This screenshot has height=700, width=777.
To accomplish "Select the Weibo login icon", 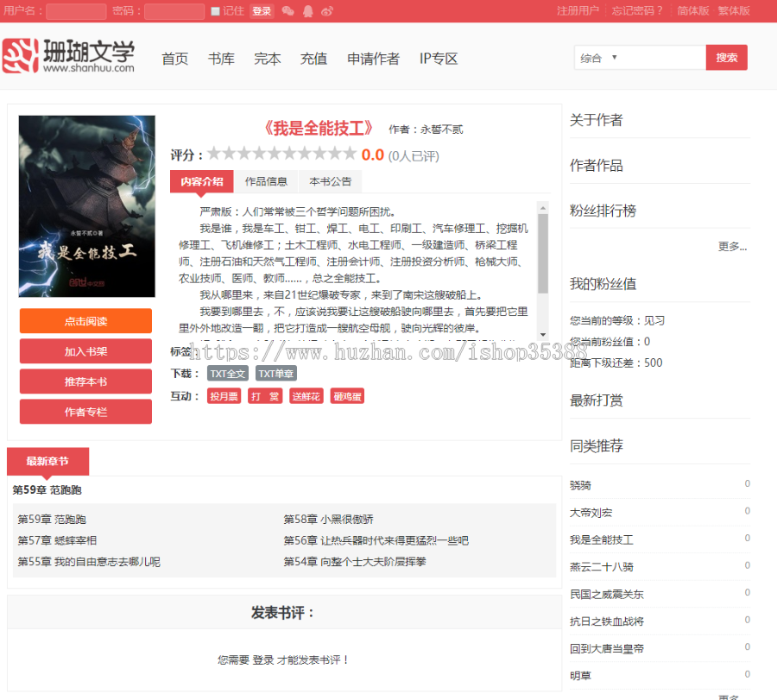I will pyautogui.click(x=326, y=11).
